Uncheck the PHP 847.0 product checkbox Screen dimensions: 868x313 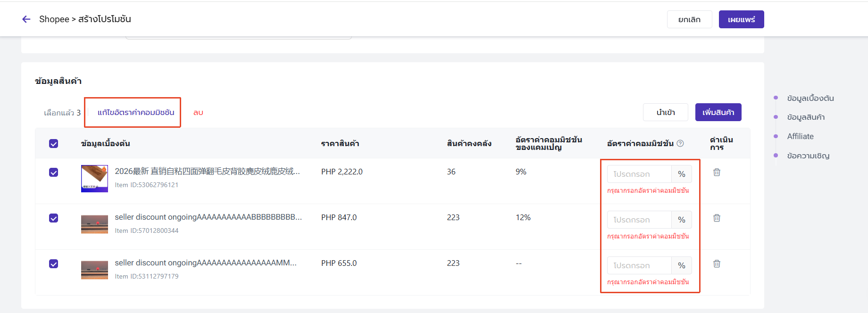54,218
